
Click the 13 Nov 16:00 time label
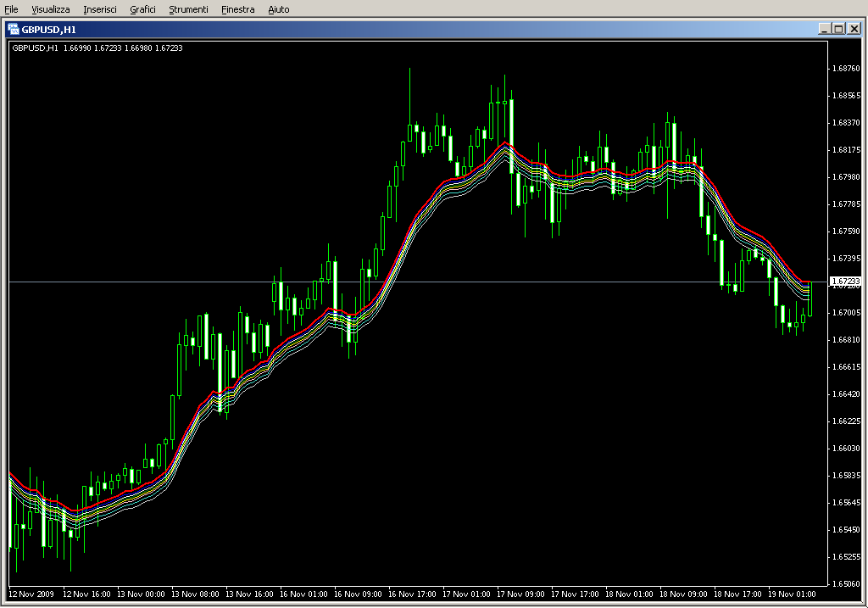tap(249, 594)
